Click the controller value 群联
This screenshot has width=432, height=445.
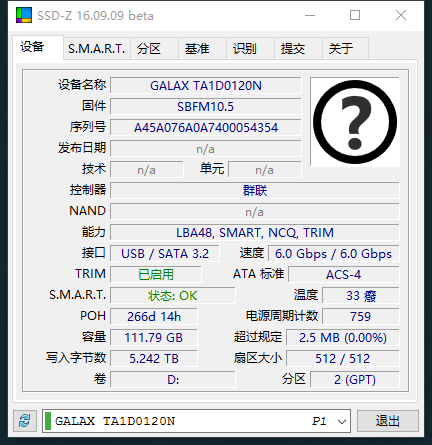[x=255, y=191]
